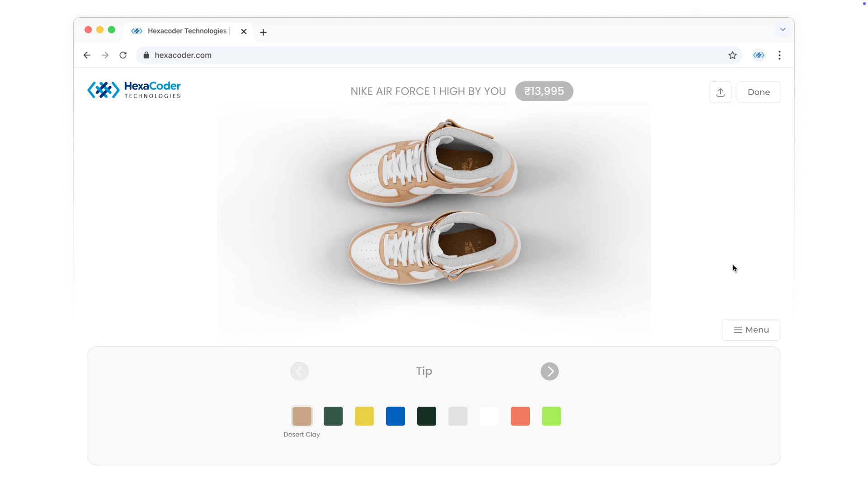
Task: Choose the coral orange color swatch
Action: click(x=520, y=416)
